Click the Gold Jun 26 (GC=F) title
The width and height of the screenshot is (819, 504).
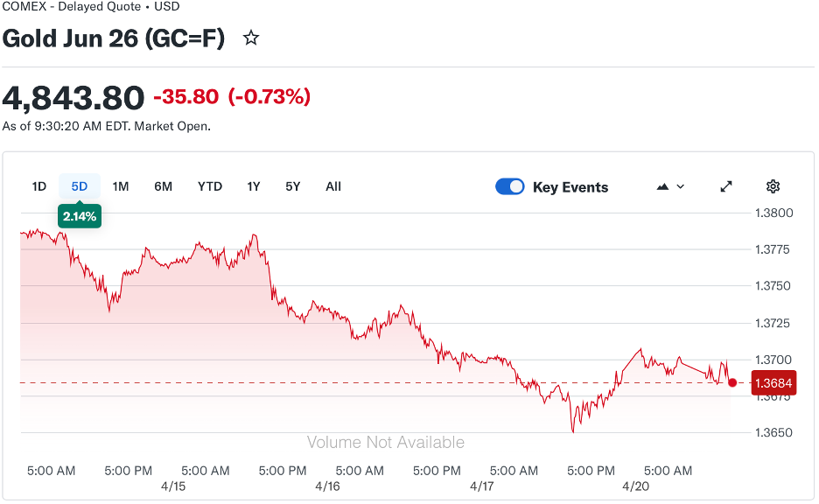point(114,39)
